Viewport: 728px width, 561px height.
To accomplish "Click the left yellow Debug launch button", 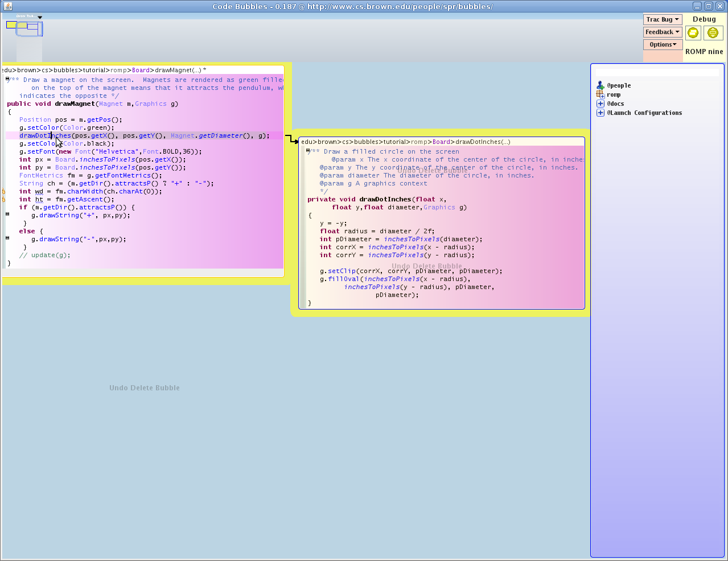I will [x=693, y=33].
